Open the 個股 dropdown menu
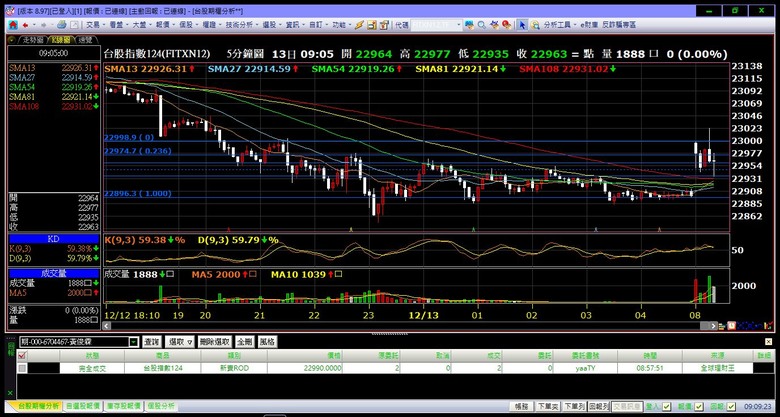 coord(189,24)
